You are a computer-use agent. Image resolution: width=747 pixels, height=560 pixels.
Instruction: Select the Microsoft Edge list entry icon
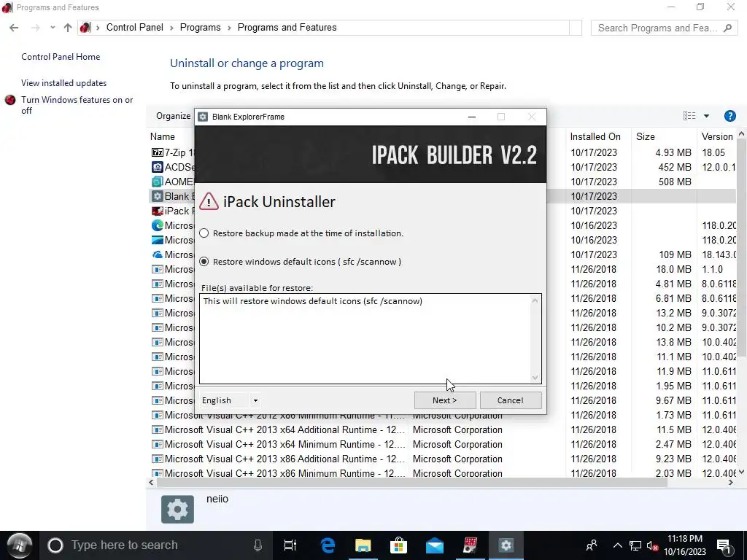click(158, 225)
